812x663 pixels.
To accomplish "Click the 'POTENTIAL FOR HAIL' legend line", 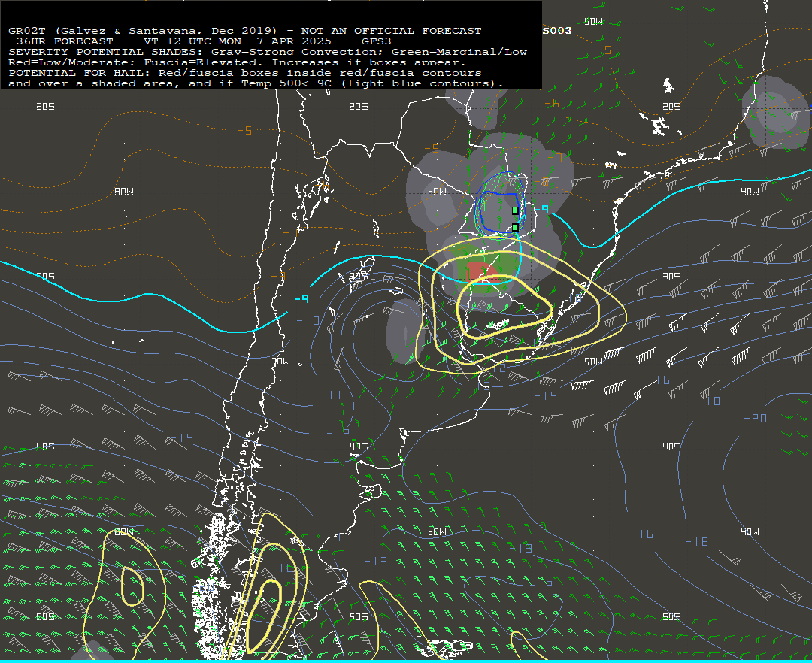I will tap(245, 73).
